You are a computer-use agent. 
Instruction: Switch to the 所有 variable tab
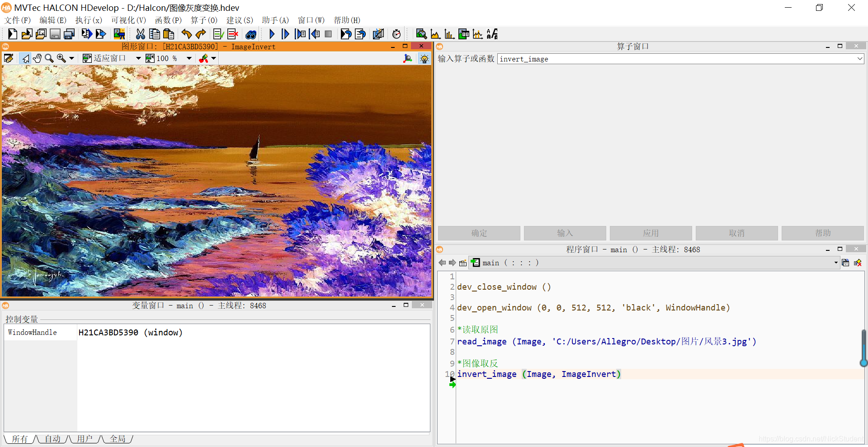pos(20,438)
